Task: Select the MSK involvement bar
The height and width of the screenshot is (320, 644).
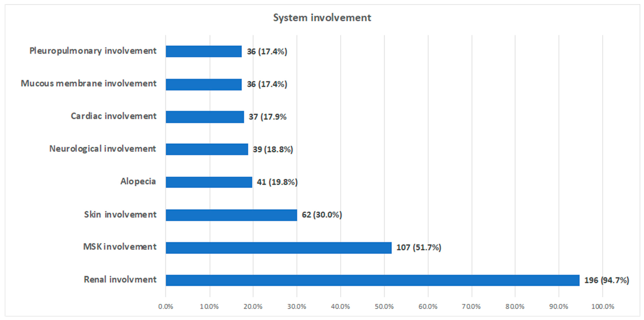Action: click(278, 248)
